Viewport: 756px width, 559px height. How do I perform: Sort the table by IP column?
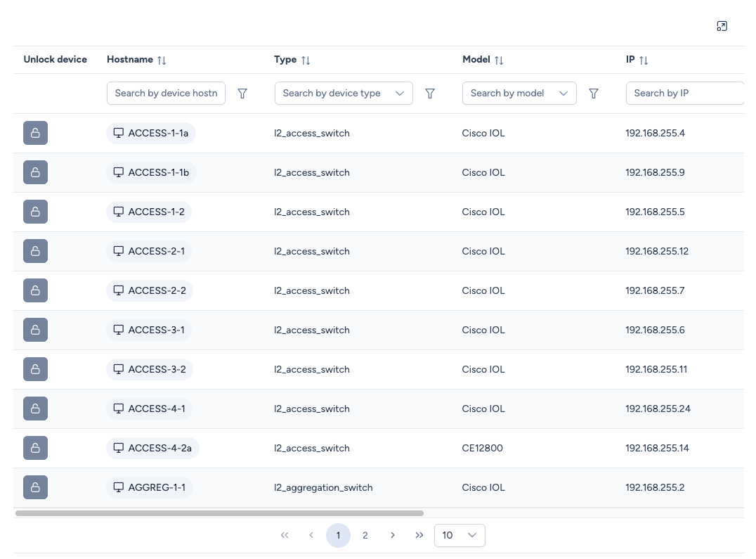pyautogui.click(x=644, y=60)
